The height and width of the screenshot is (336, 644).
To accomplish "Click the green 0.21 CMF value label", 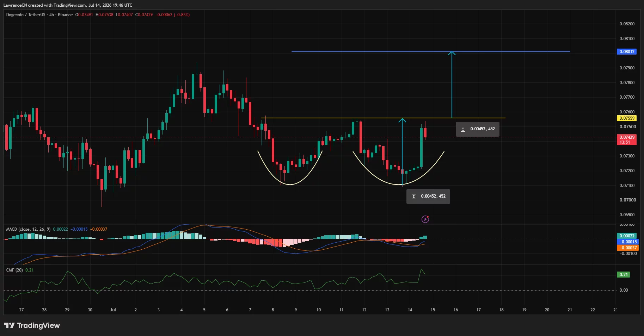I will (x=624, y=275).
